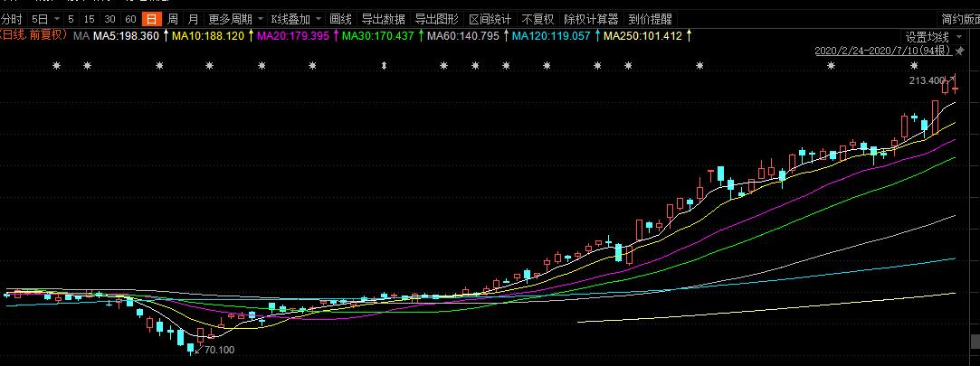
Task: Click the gray MA60:140.795 indicator value
Action: click(x=463, y=36)
